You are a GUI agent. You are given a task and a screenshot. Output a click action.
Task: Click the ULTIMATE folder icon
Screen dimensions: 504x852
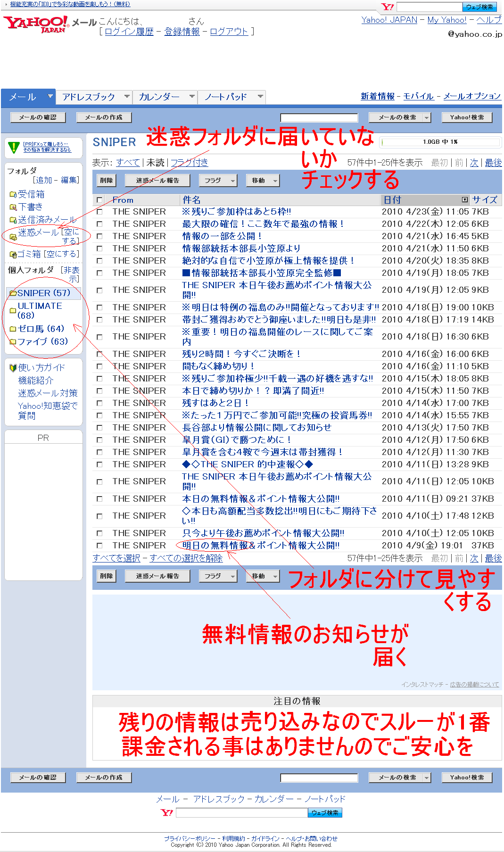click(x=13, y=311)
